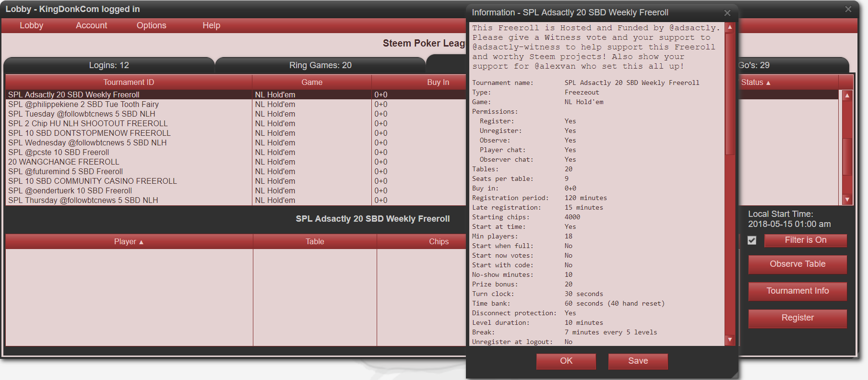Viewport: 868px width, 380px height.
Task: Sort by the Game column header
Action: click(312, 83)
